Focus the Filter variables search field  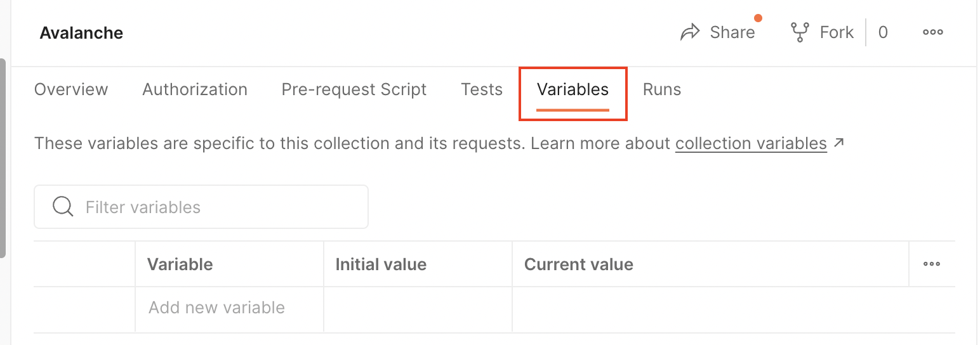pos(216,207)
